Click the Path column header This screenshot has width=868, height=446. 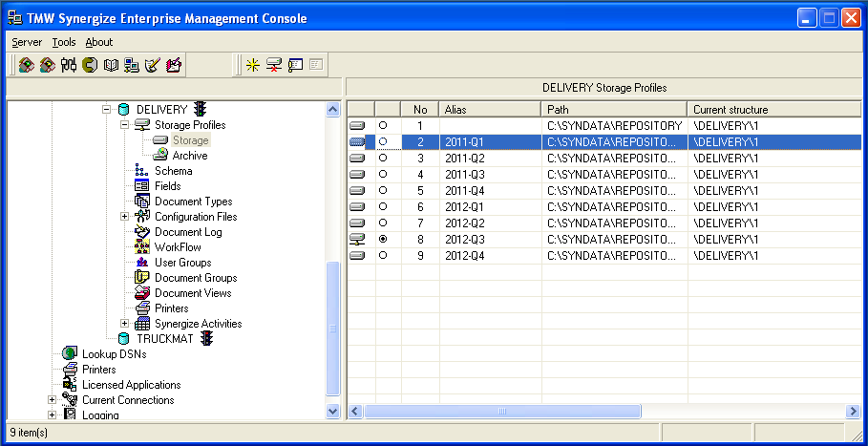point(613,110)
